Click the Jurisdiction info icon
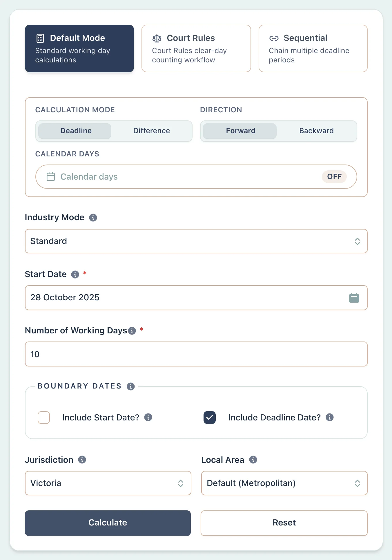The image size is (392, 560). (x=82, y=460)
